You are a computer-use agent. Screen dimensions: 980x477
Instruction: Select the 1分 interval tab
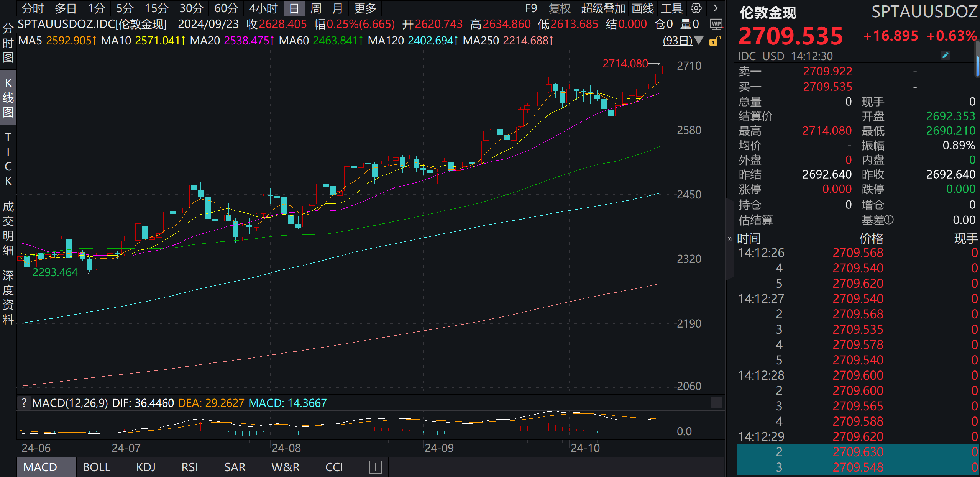coord(97,8)
